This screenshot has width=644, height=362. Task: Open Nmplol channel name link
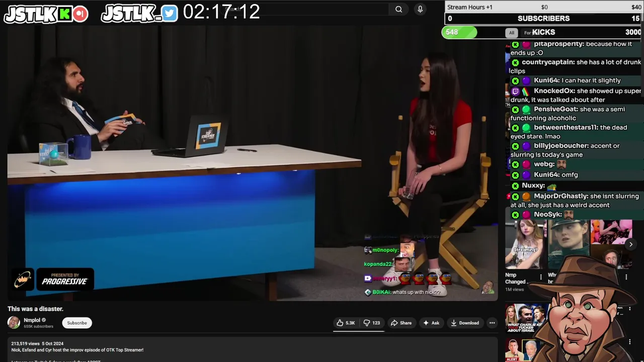(x=32, y=320)
